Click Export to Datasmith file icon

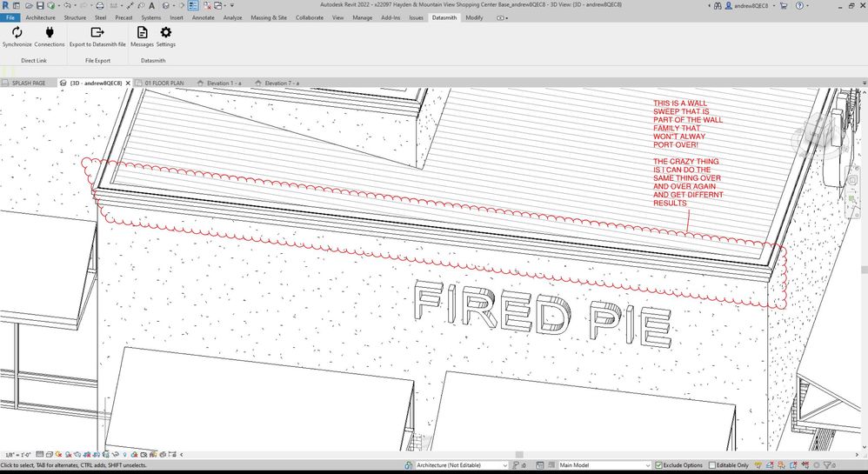[x=97, y=33]
